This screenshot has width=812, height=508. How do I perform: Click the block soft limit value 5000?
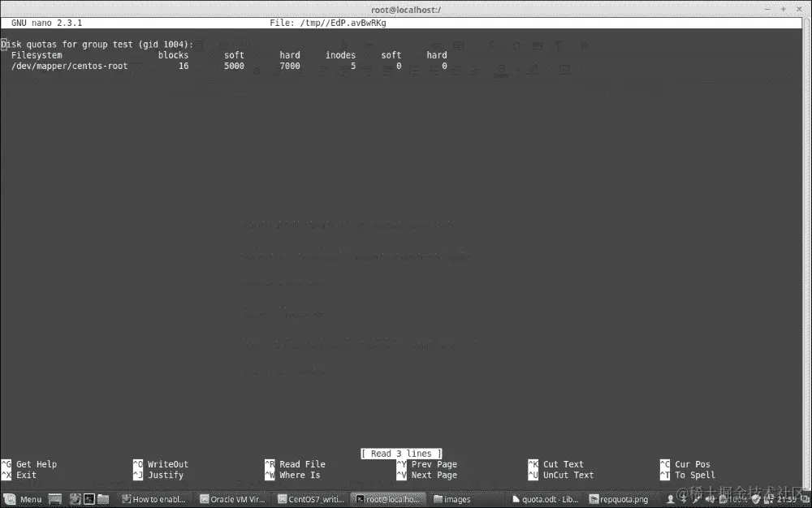[234, 67]
